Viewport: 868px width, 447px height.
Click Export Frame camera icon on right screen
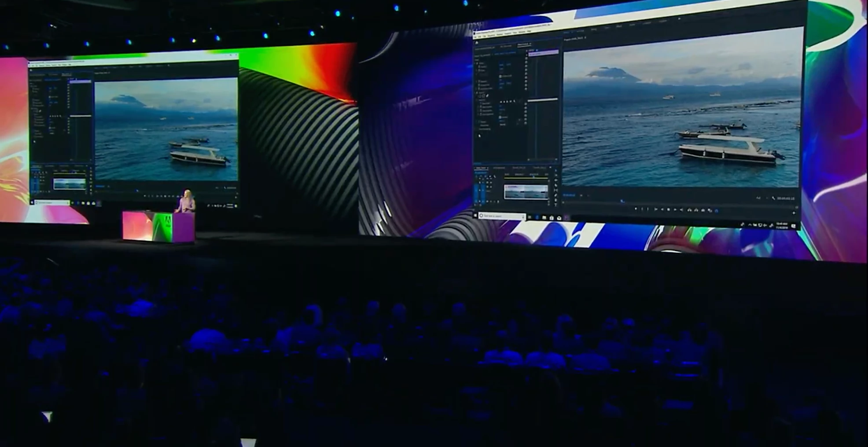(x=703, y=210)
